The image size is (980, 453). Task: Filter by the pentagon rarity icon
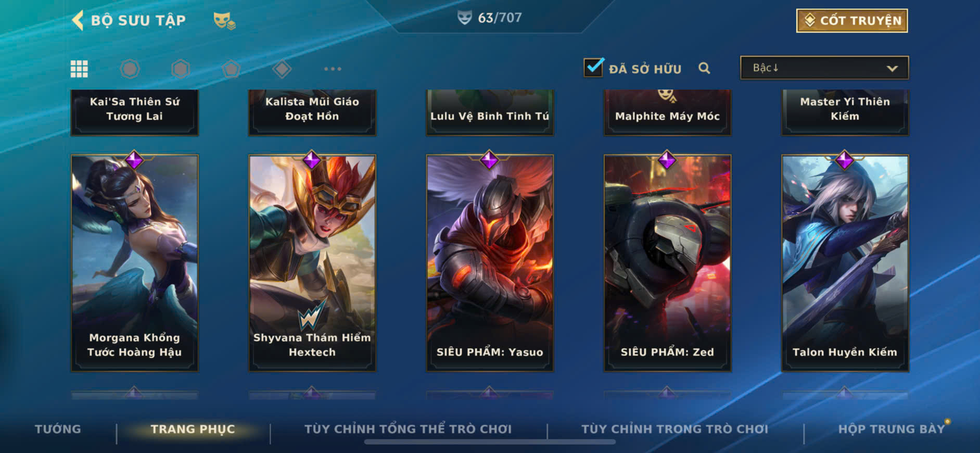coord(231,69)
